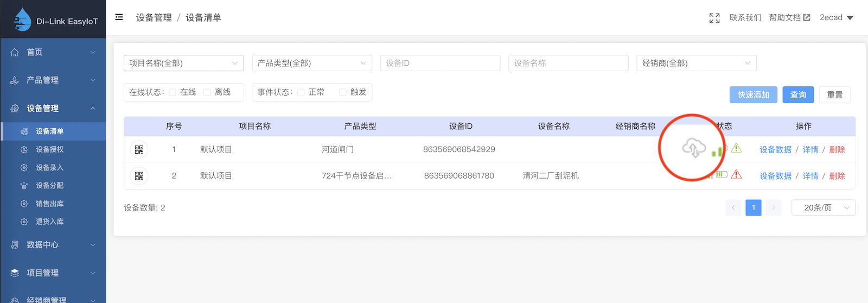Focus the 设备ID input field
The image size is (868, 303).
coord(440,63)
